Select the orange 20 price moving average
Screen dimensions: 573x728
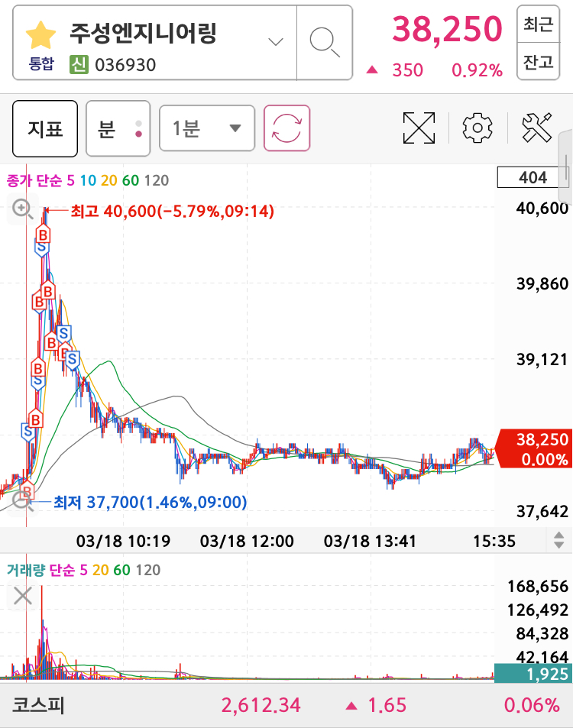(109, 180)
